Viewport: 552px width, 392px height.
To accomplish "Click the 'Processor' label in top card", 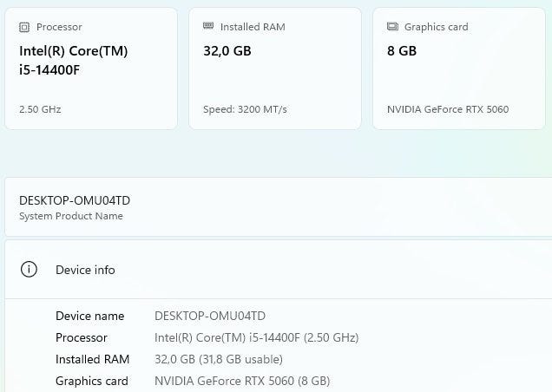I will (59, 27).
